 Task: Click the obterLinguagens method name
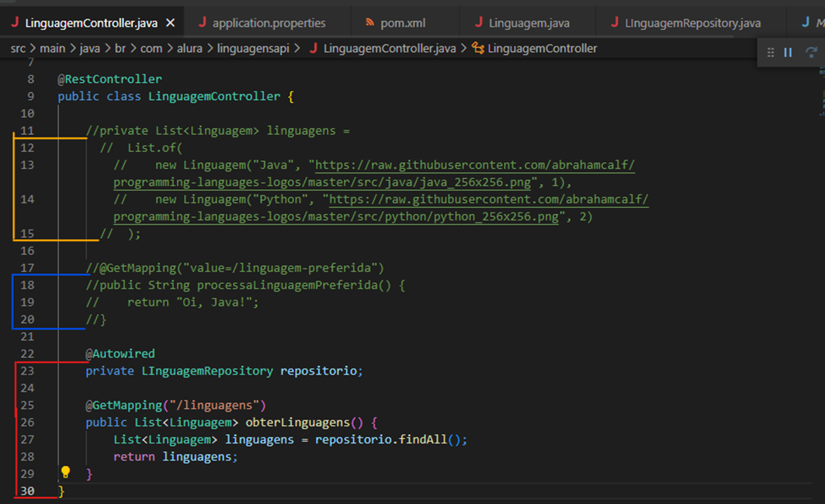pyautogui.click(x=297, y=423)
